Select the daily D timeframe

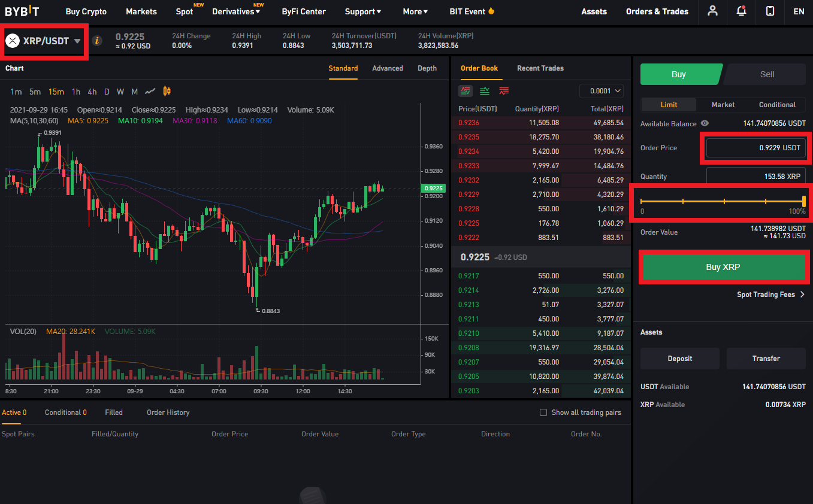(x=107, y=92)
